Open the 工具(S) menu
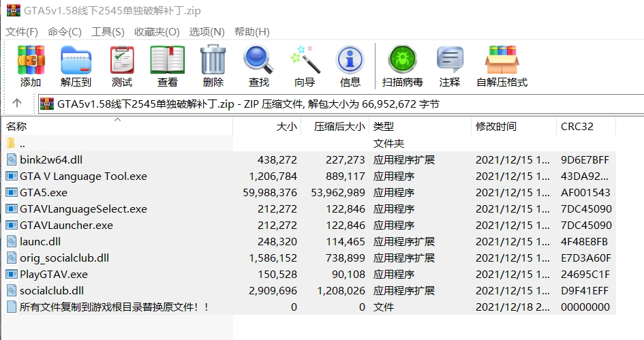644x340 pixels. (x=108, y=32)
